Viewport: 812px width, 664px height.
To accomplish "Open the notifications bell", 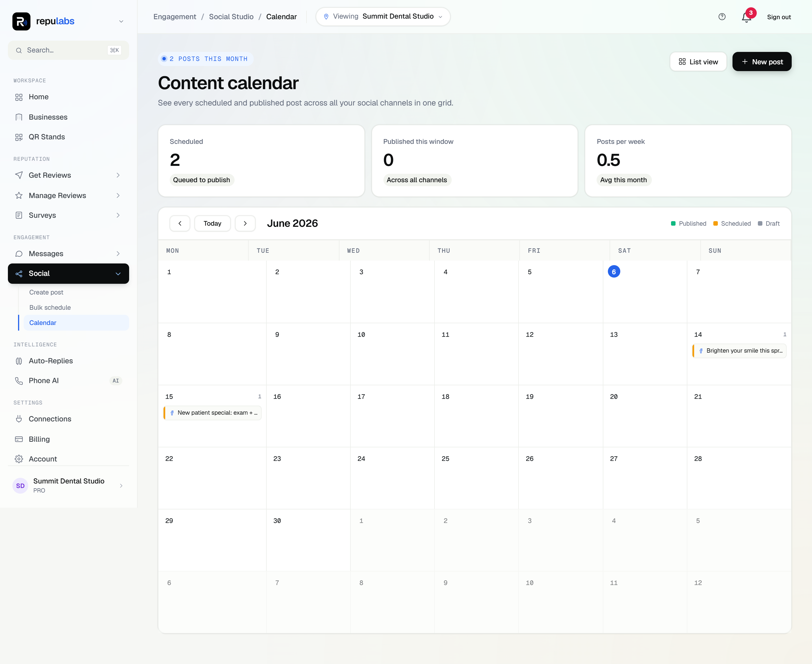I will (x=746, y=17).
